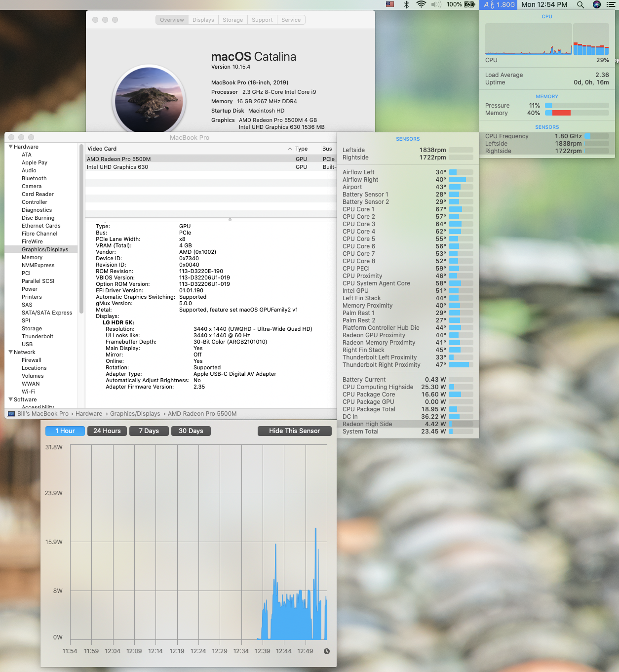
Task: Select 1 Hour graph range
Action: (65, 431)
